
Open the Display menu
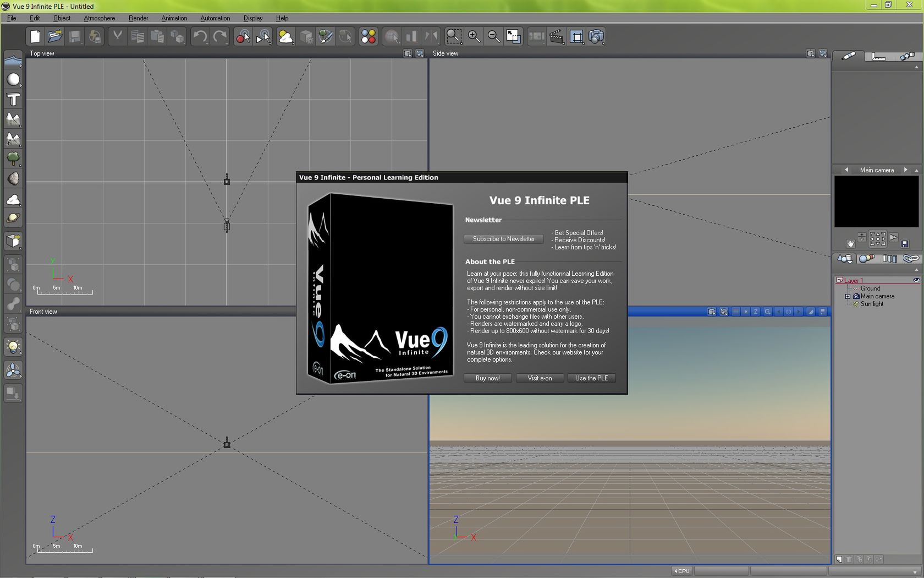[x=253, y=18]
